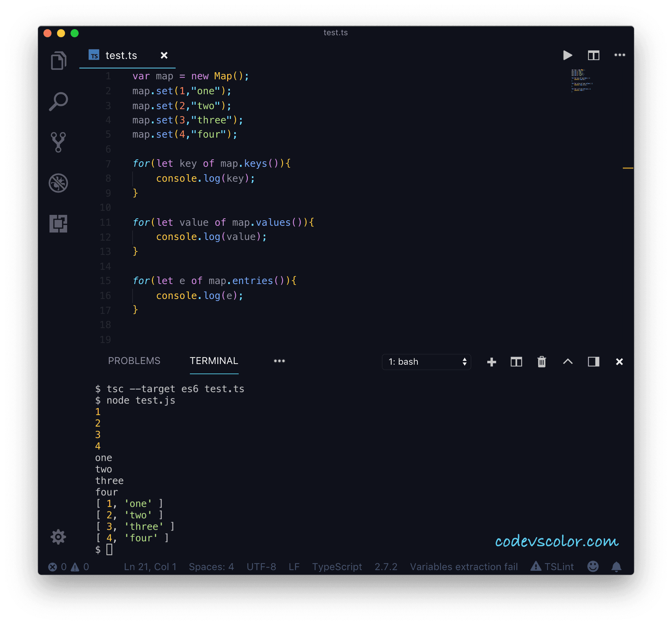
Task: Close the terminal panel
Action: pyautogui.click(x=619, y=362)
